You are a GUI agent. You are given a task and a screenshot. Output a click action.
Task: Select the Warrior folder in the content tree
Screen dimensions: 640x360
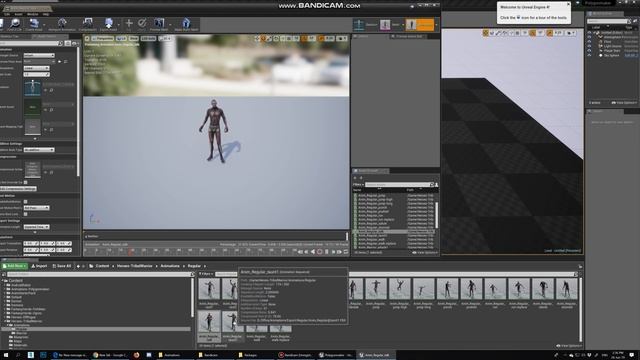click(21, 333)
